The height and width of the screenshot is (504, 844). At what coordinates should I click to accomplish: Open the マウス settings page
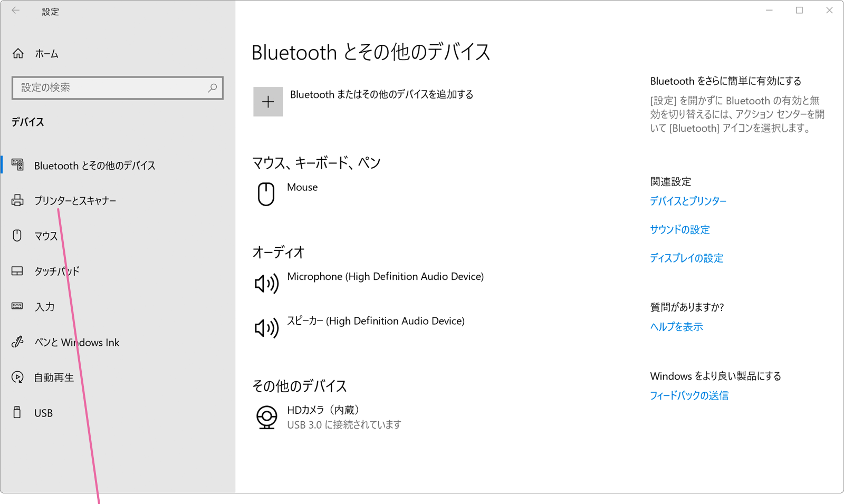point(46,236)
